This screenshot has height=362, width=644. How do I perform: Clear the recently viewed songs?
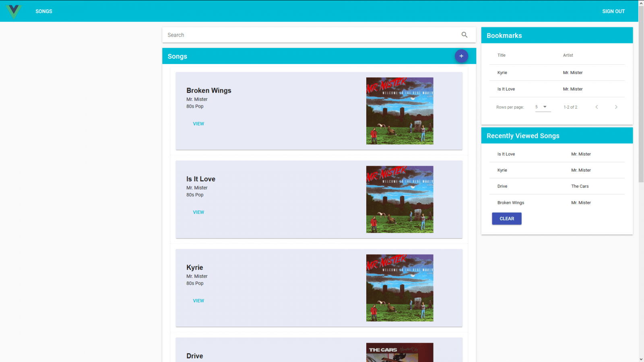[506, 219]
